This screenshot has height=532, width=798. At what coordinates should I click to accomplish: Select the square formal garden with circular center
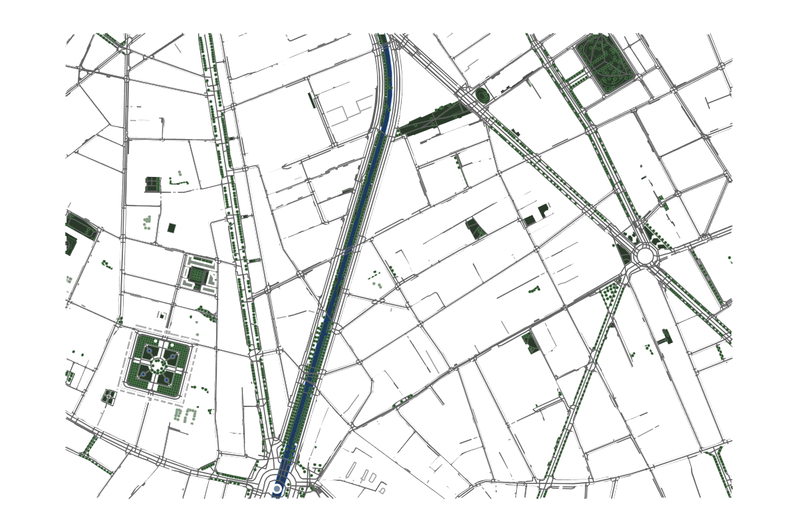(158, 364)
